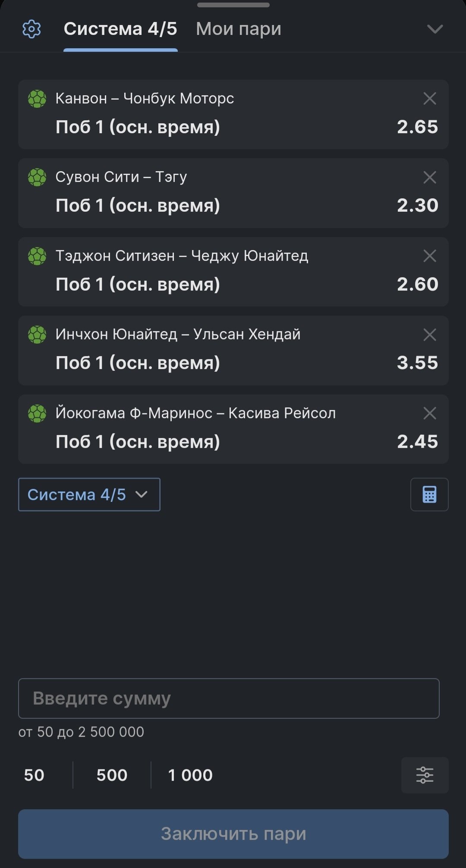The width and height of the screenshot is (466, 868).
Task: Choose quick stake amount 500
Action: point(112,775)
